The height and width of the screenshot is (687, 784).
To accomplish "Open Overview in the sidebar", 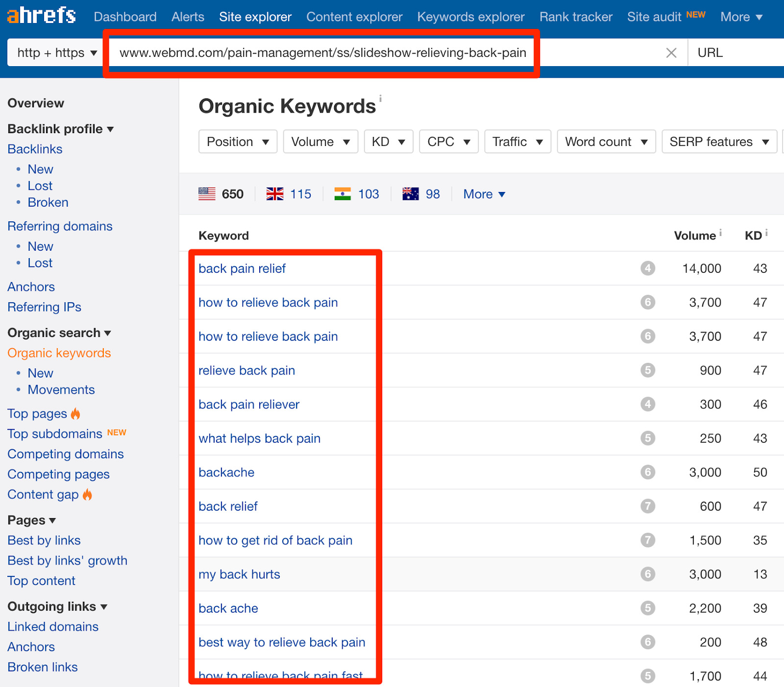I will point(36,103).
